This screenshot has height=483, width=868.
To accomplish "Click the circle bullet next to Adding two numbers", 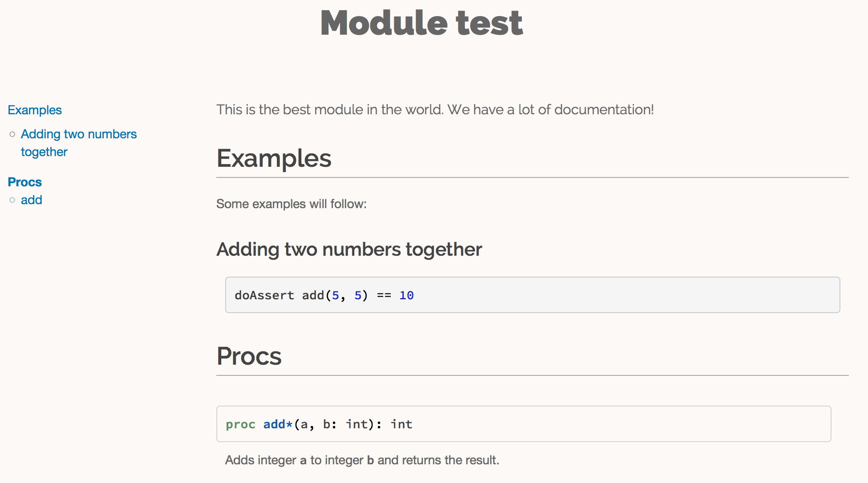I will 12,134.
